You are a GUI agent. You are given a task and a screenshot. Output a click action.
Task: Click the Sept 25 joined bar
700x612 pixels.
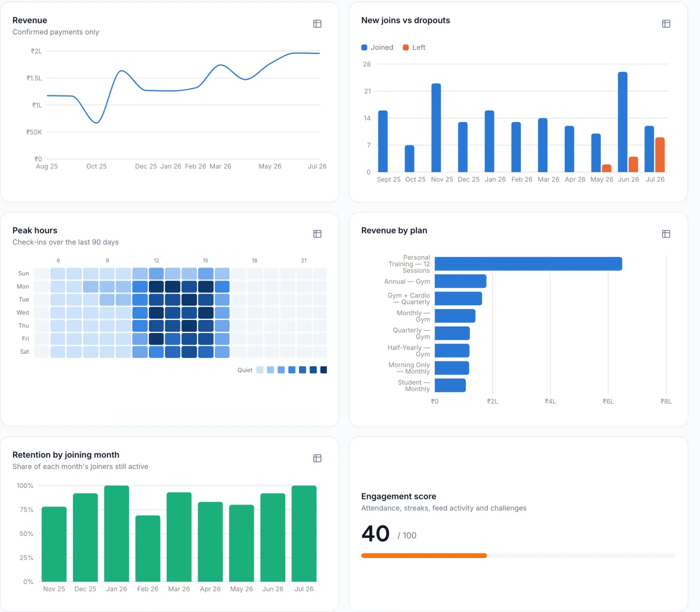(x=383, y=141)
